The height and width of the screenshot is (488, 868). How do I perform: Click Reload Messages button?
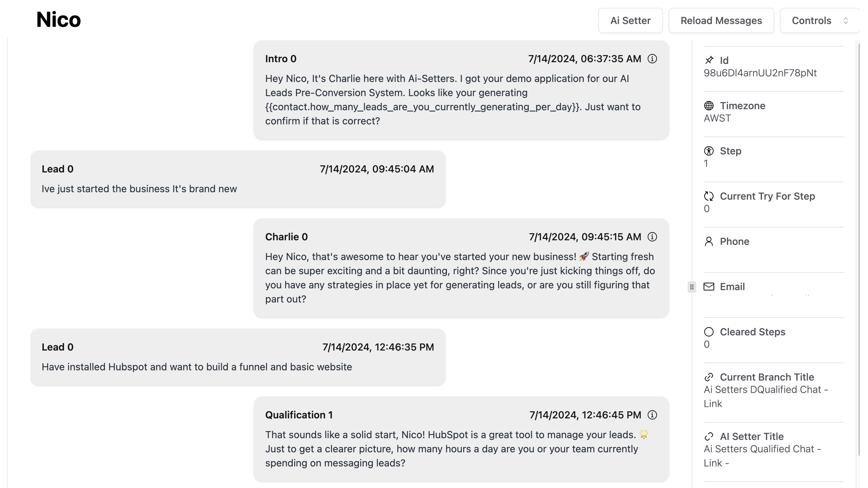coord(721,20)
